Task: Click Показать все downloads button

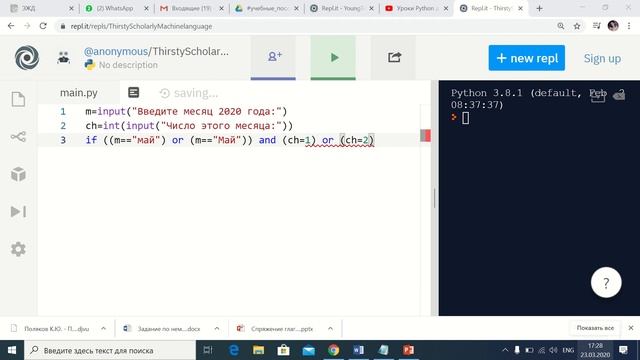Action: (595, 328)
